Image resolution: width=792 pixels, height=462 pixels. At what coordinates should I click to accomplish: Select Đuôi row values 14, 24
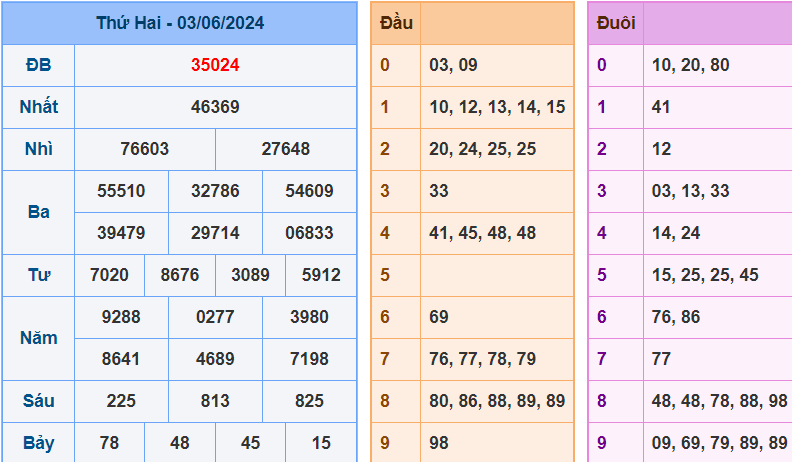point(676,233)
